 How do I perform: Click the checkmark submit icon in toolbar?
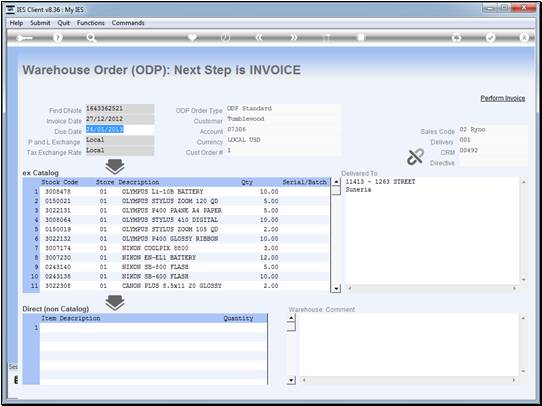click(x=490, y=38)
